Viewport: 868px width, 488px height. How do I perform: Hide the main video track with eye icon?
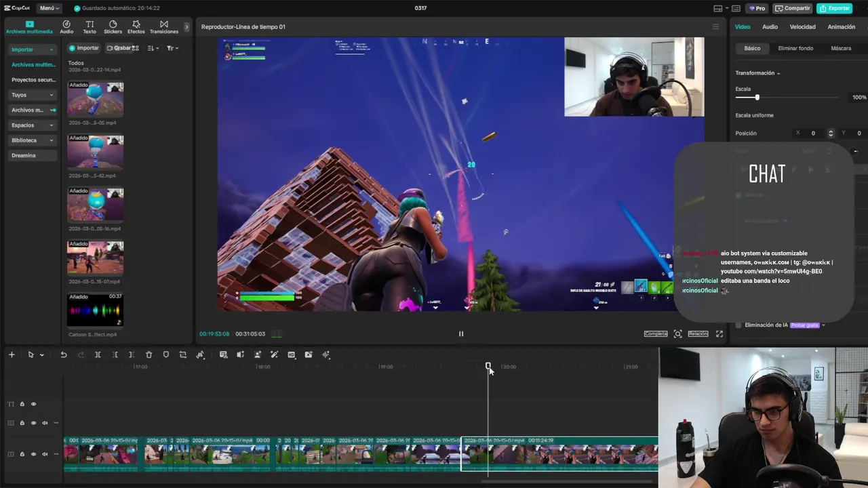(33, 454)
